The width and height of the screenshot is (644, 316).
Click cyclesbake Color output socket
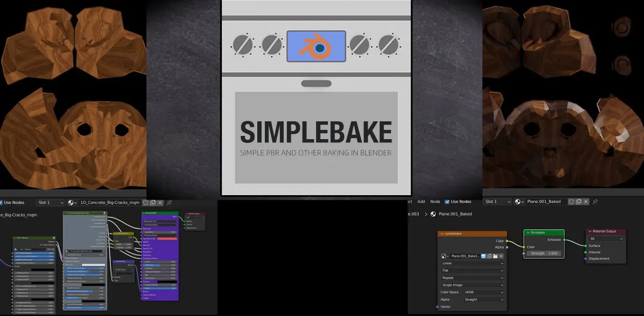coord(507,241)
